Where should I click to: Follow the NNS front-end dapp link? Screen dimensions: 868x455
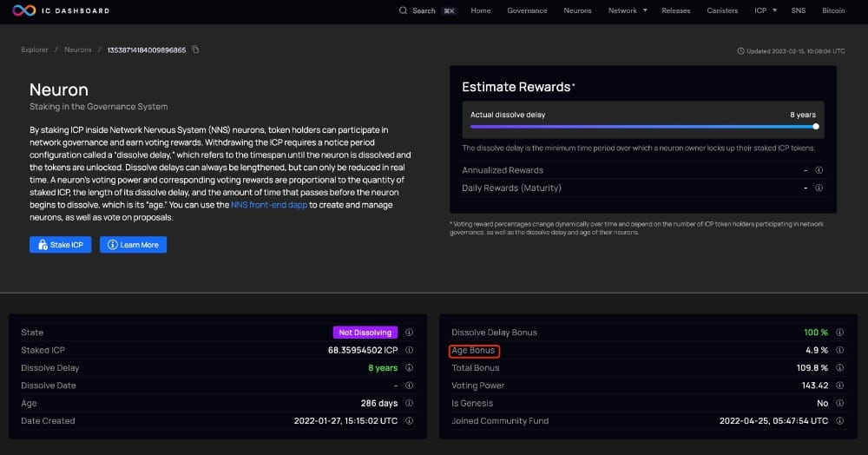268,205
